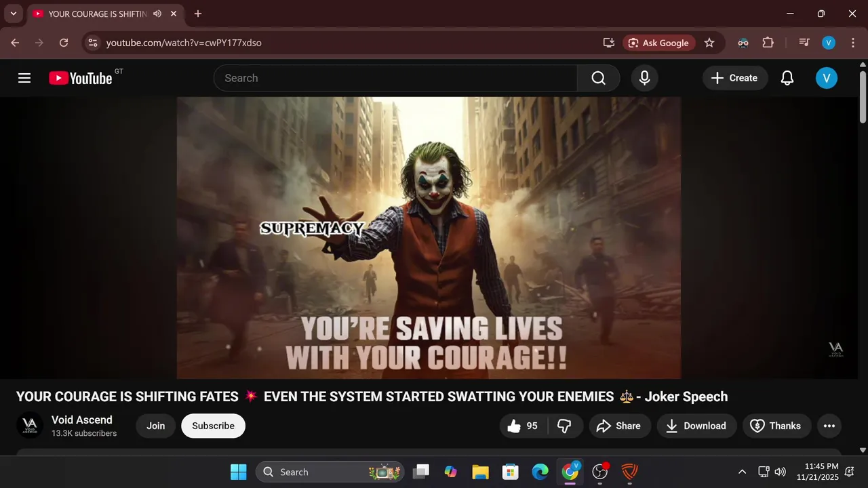The image size is (868, 488).
Task: Reload the page
Action: click(64, 43)
